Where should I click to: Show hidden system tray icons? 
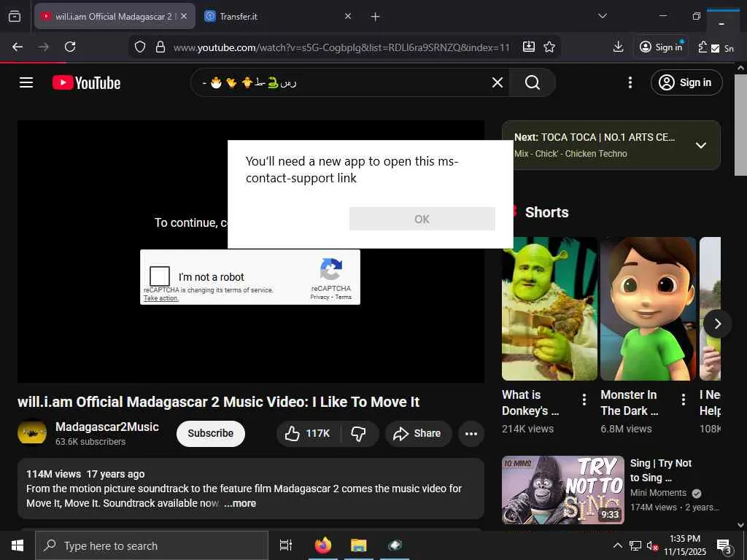click(617, 545)
